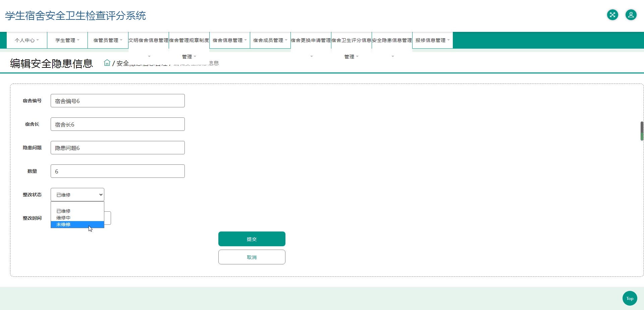644x310 pixels.
Task: Click the 隐患问题 input field
Action: 118,148
